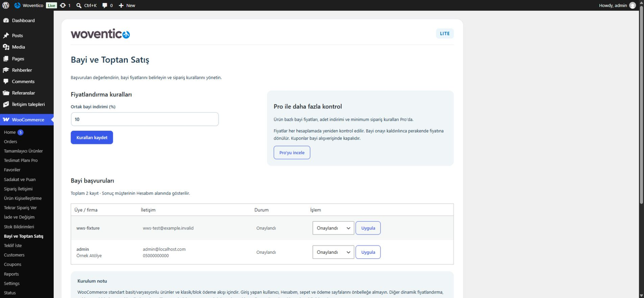
Task: Click the Woventico site icon in admin bar
Action: [17, 6]
